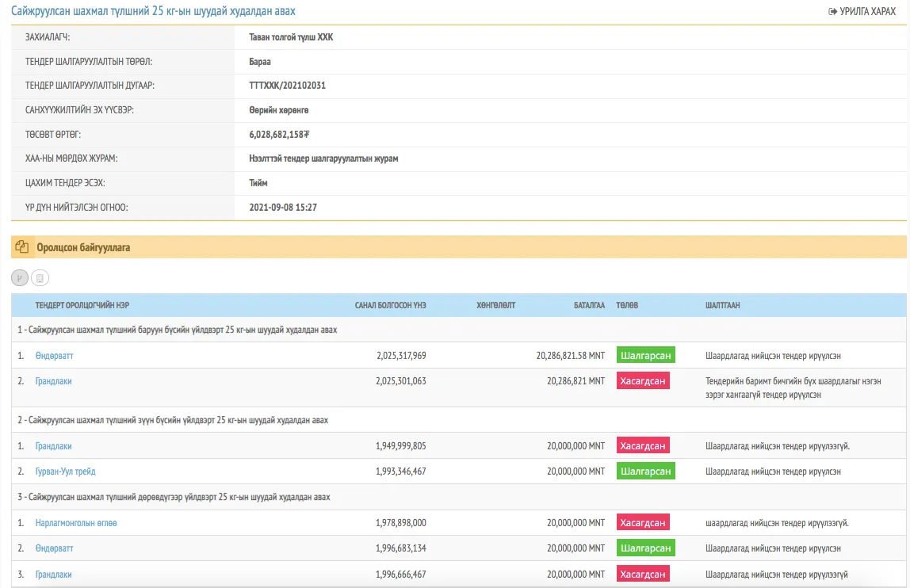Select the procedure value Нээлттэй тендер шалгаруулалтын журам
Screen dimensions: 910x588
pos(324,158)
